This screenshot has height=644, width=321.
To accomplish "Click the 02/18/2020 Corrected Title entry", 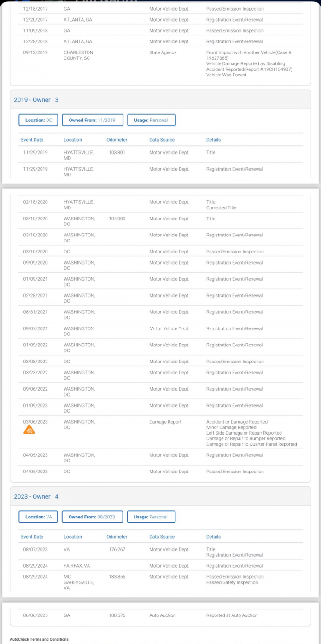I will (x=222, y=208).
